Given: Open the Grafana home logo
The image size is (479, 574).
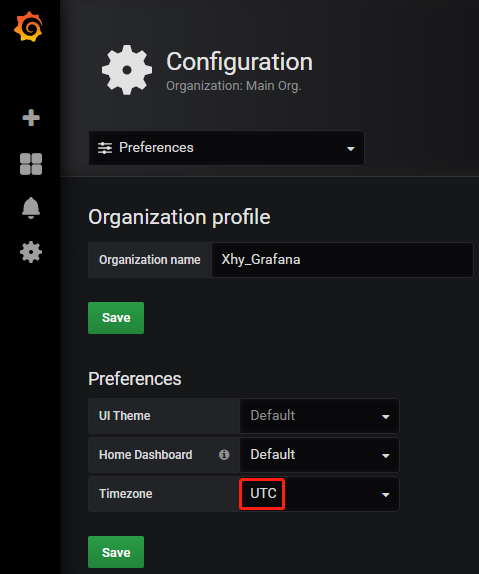Looking at the screenshot, I should [29, 27].
